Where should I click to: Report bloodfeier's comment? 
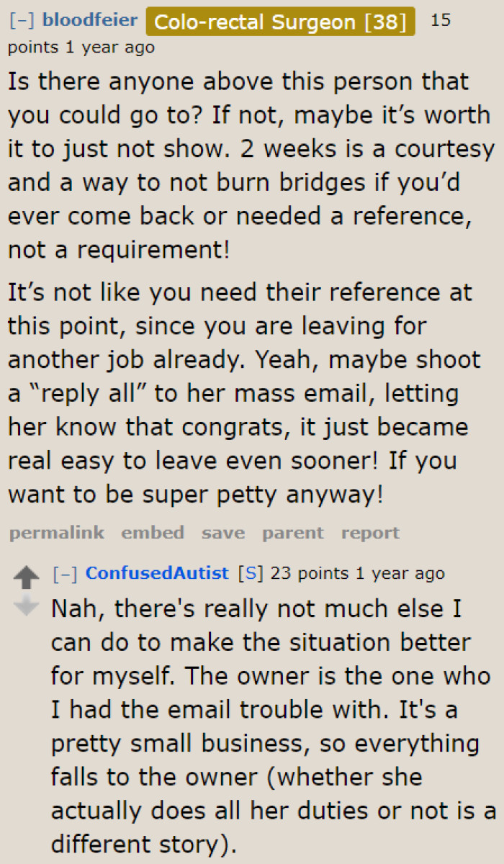tap(371, 533)
